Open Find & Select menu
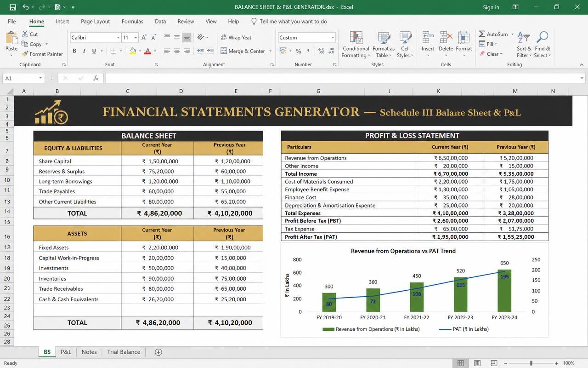Viewport: 588px width, 368px height. point(543,45)
